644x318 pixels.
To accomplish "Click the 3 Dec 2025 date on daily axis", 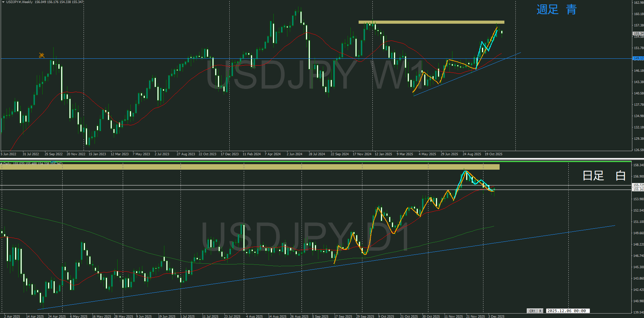I will pyautogui.click(x=496, y=316).
